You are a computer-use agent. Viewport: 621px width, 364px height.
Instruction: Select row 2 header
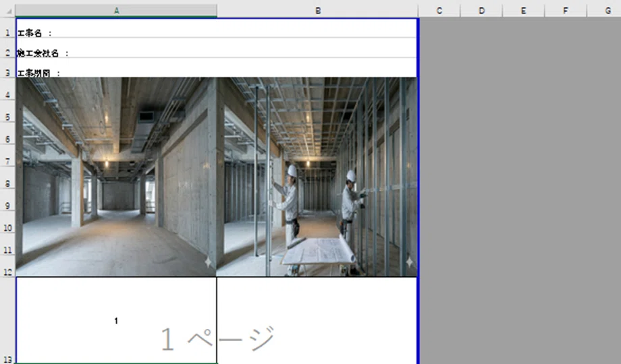(7, 49)
